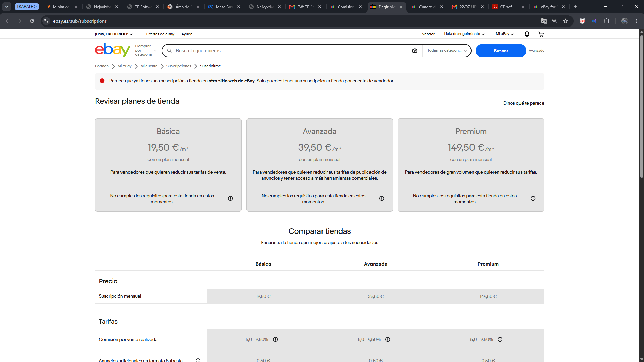Reload the current page
This screenshot has height=362, width=644.
pyautogui.click(x=32, y=21)
